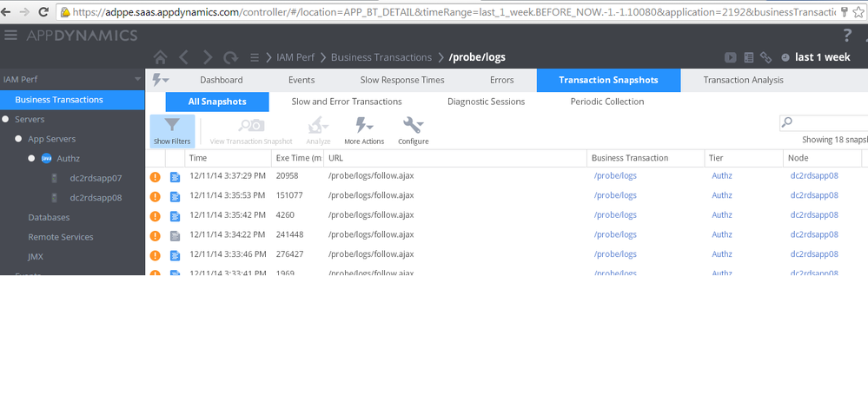
Task: Click the Java icon next to Authz
Action: pos(47,159)
